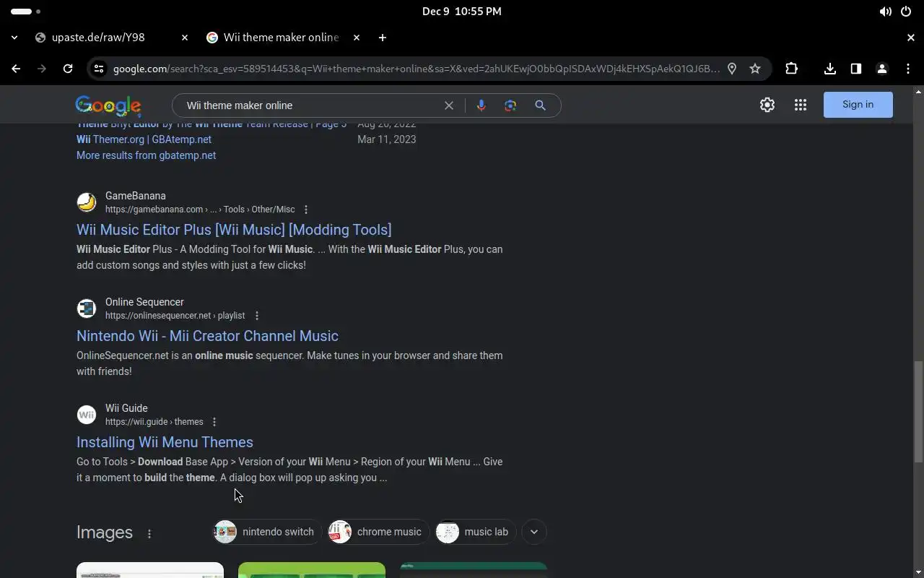Open a new browser tab
The image size is (924, 578).
(383, 38)
